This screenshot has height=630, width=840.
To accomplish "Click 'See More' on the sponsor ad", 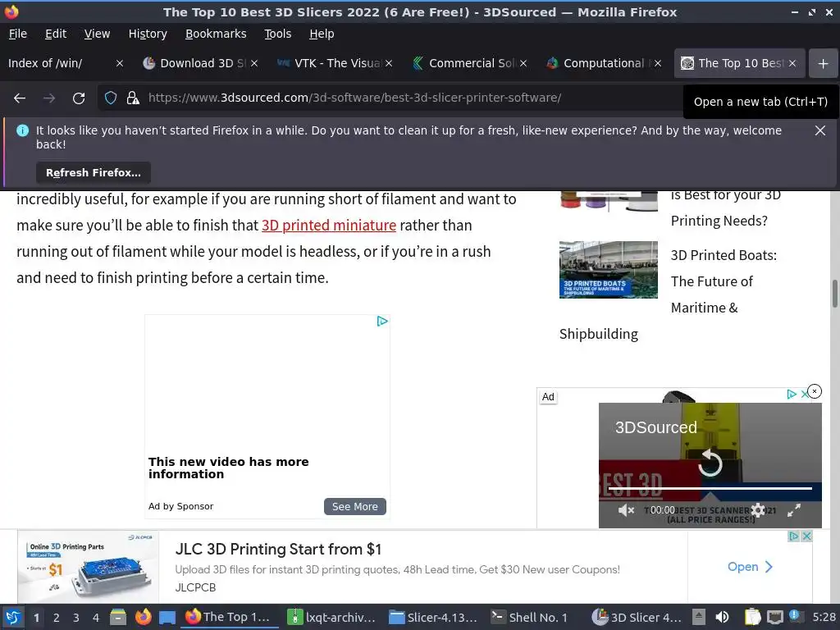I will point(354,506).
